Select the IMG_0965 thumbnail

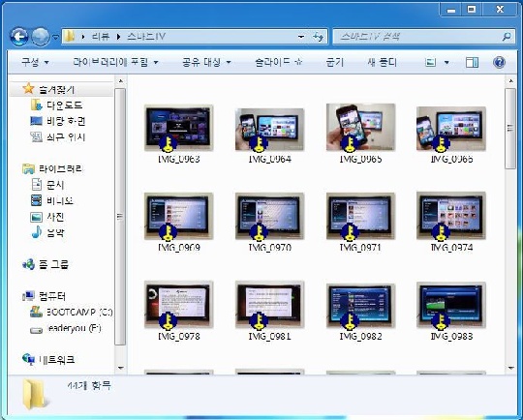(360, 134)
